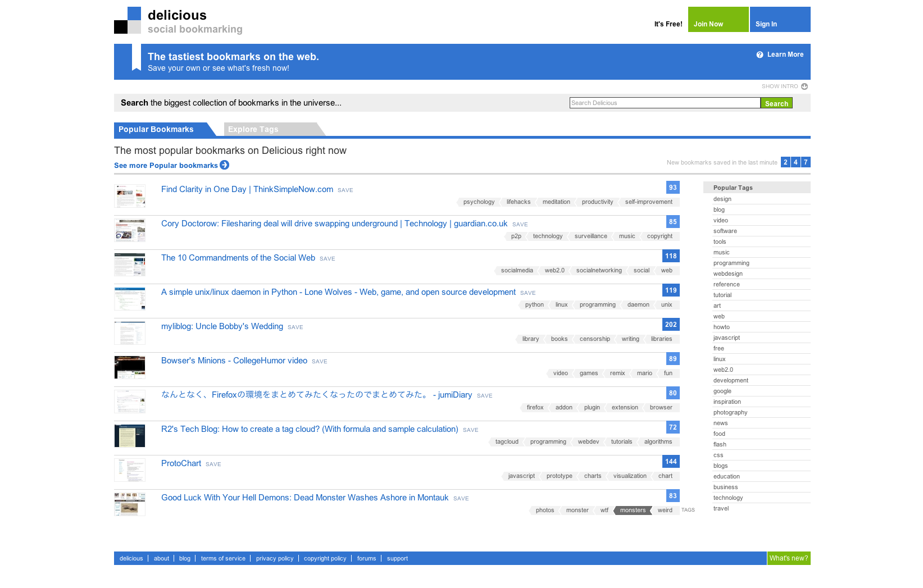
Task: Click the censorship tag
Action: [594, 339]
